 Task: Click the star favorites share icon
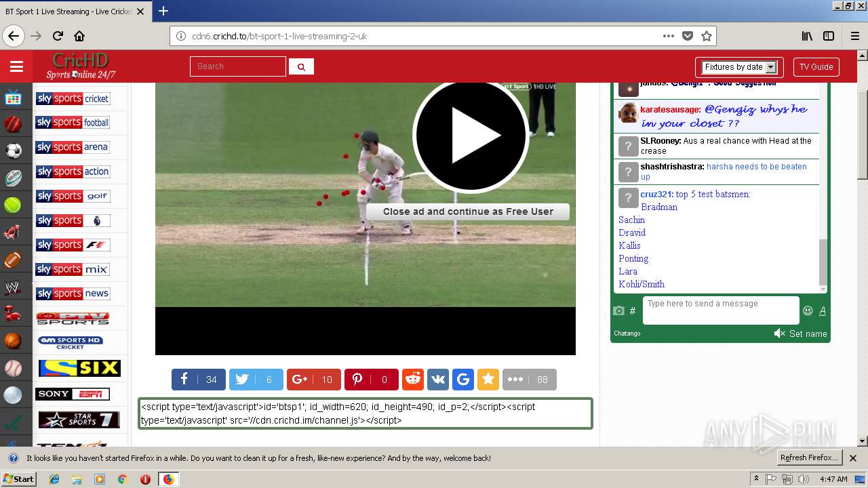click(488, 380)
